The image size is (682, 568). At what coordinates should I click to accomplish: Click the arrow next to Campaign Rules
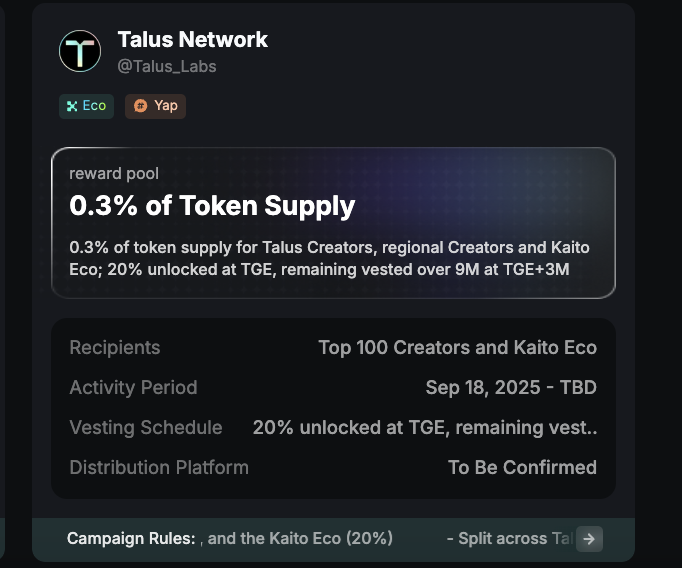590,539
